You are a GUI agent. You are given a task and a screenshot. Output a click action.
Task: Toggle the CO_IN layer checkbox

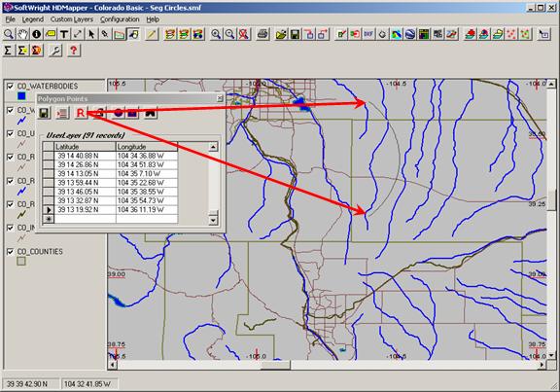point(10,228)
